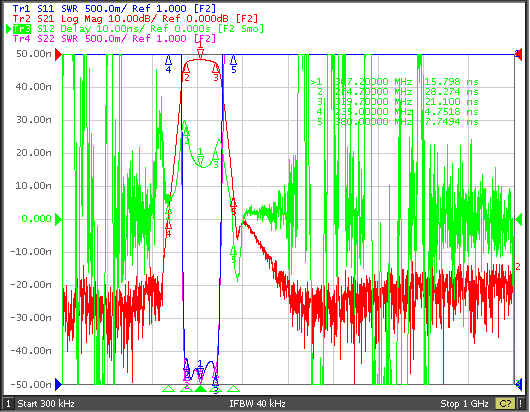Open the IFBW 40 kHz setting
The width and height of the screenshot is (530, 412).
point(258,404)
